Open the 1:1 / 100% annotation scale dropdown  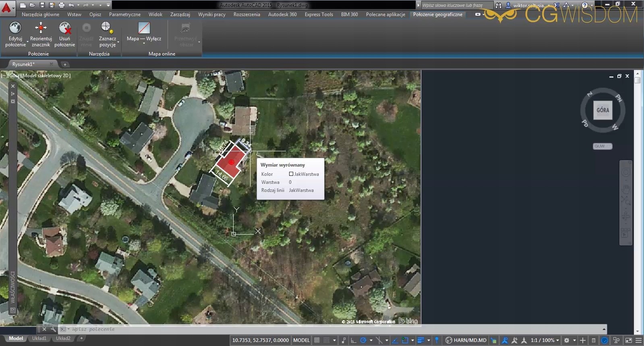(545, 340)
